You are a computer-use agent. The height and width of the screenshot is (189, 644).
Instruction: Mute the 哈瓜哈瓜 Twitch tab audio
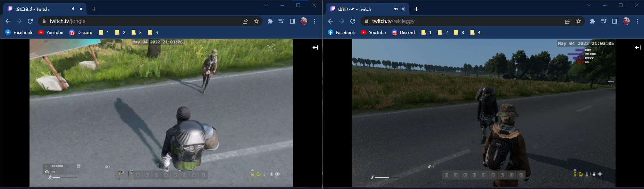click(x=73, y=9)
